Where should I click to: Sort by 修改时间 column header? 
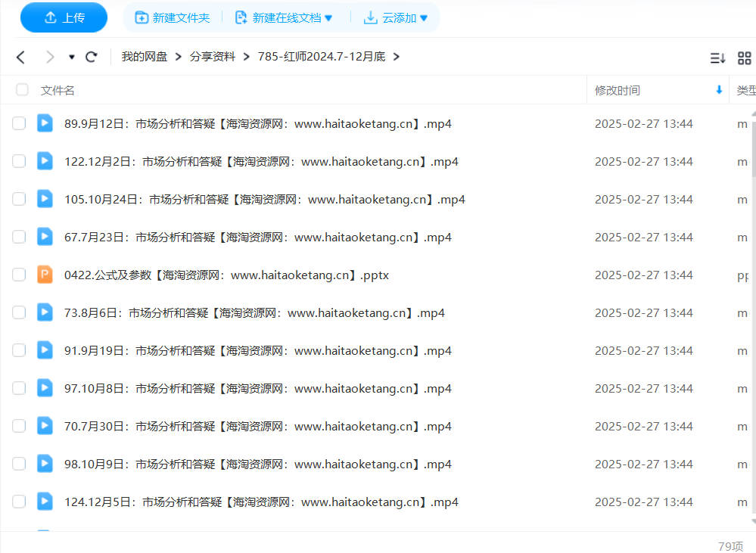[618, 90]
